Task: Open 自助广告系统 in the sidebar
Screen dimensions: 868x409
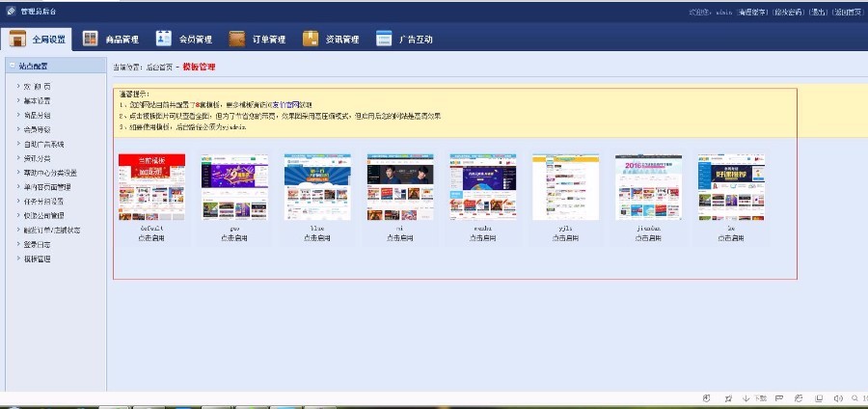Action: point(43,144)
